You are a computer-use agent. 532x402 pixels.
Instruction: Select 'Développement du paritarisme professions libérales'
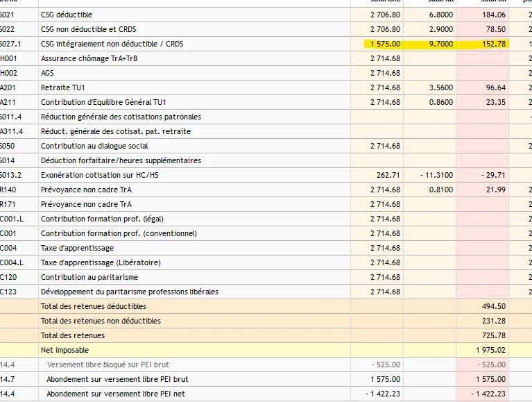tap(130, 292)
